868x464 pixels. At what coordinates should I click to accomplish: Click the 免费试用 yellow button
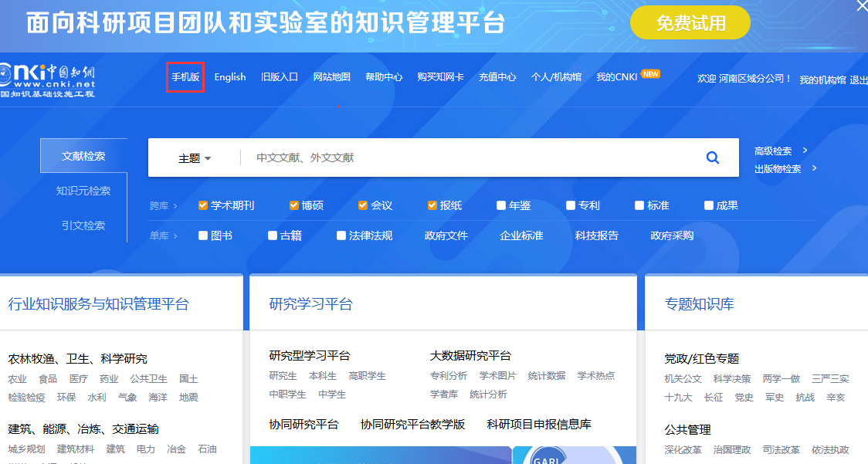(690, 23)
